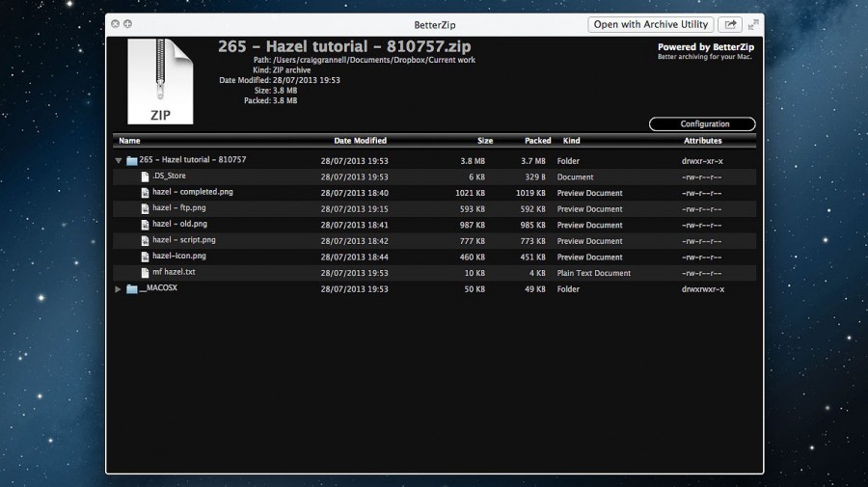Click the mf hazel.txt file icon
Screen dimensions: 868x487
pyautogui.click(x=145, y=273)
